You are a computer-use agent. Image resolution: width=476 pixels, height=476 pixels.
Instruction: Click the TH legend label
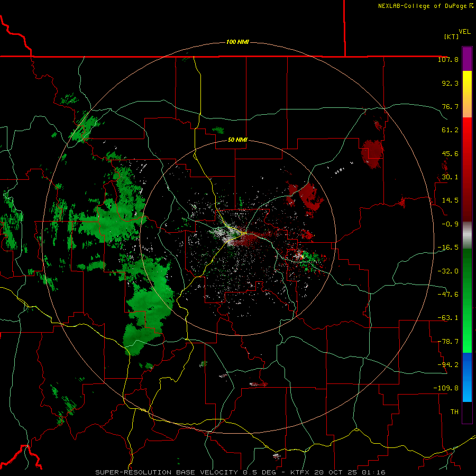(x=454, y=412)
